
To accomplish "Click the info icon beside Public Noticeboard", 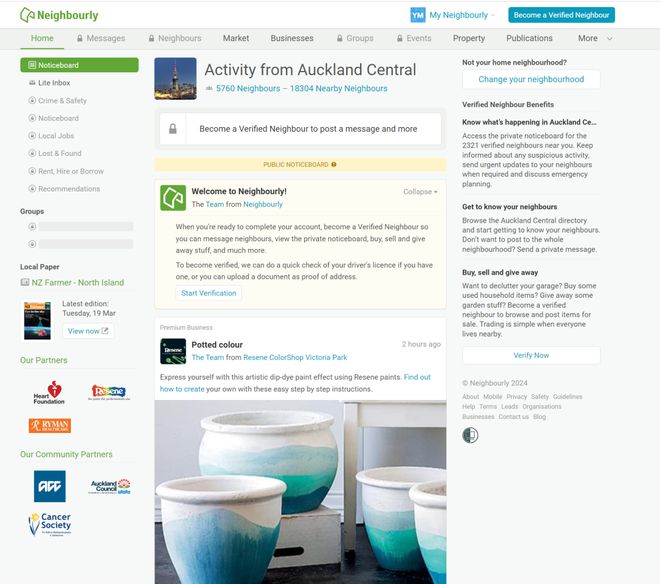I will (334, 165).
